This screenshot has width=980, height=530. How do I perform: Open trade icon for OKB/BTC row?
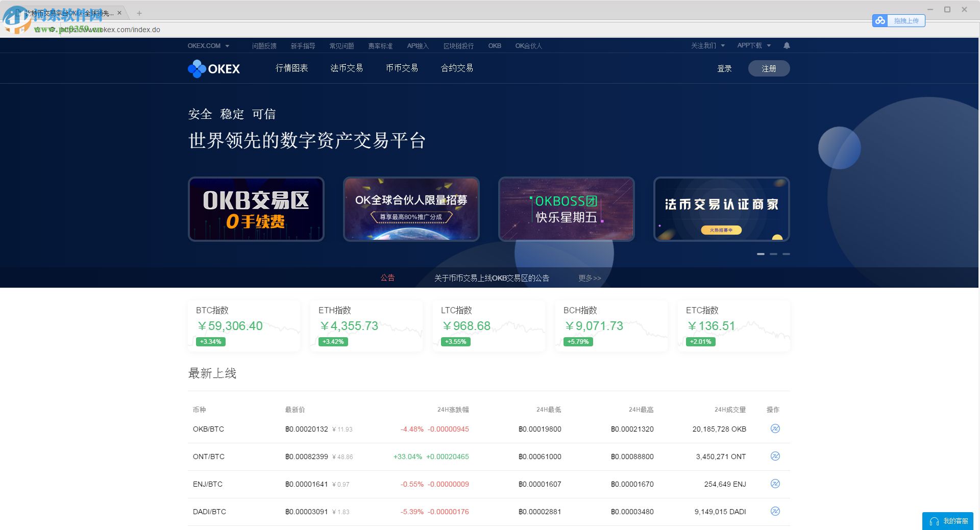[x=775, y=428]
